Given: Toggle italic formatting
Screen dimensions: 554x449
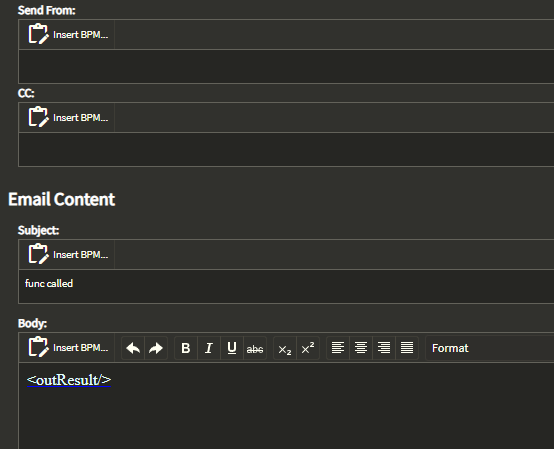Looking at the screenshot, I should (209, 348).
